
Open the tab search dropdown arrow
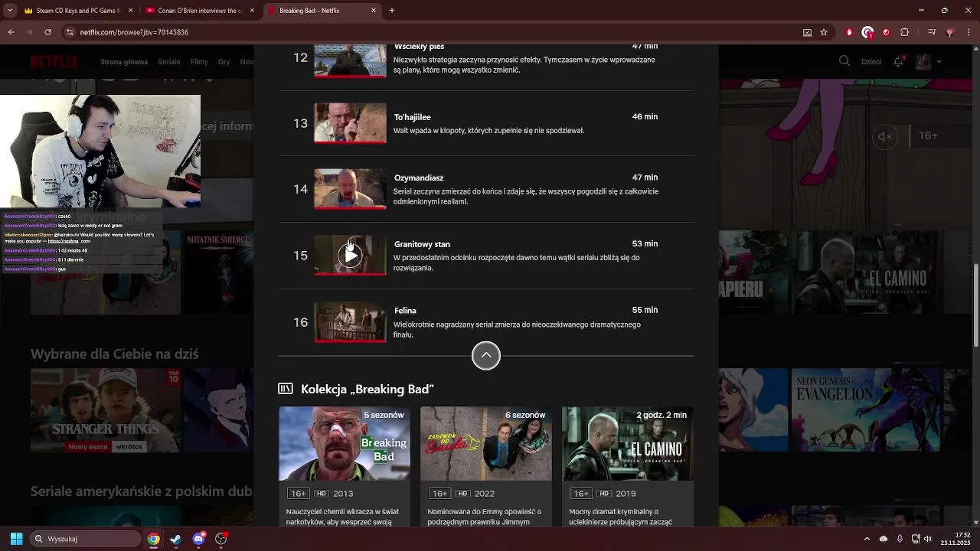pyautogui.click(x=10, y=11)
